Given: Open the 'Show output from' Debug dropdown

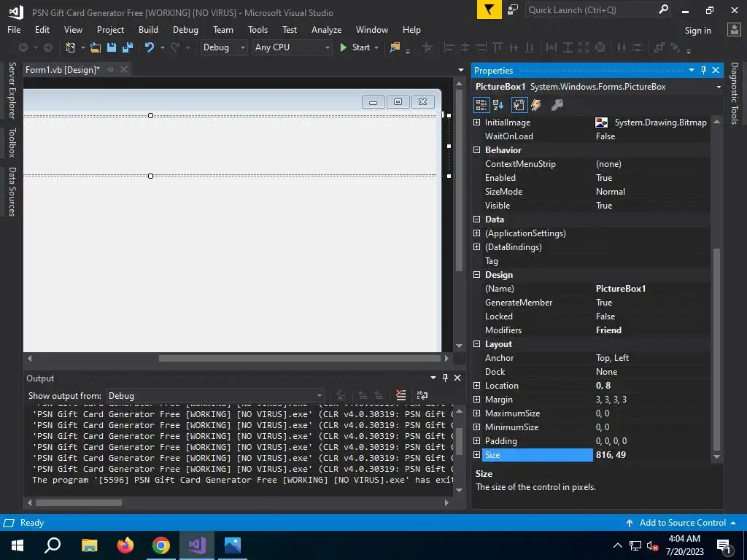Looking at the screenshot, I should coord(215,396).
